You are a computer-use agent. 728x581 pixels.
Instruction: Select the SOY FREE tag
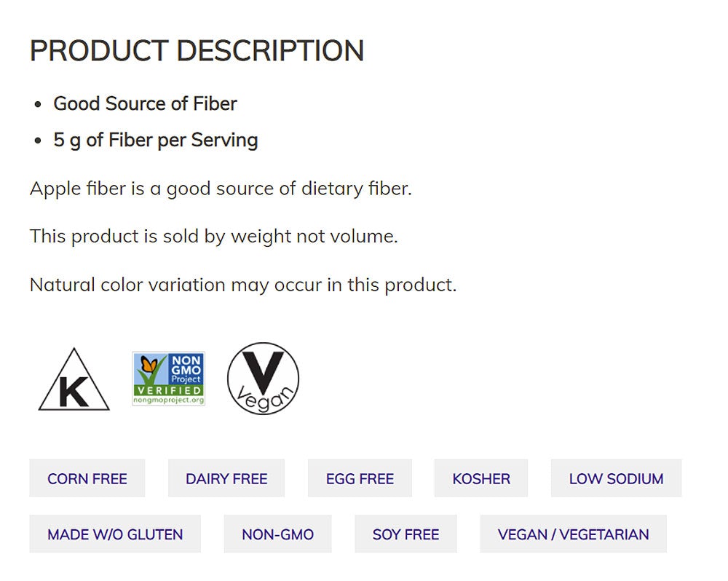(x=405, y=534)
